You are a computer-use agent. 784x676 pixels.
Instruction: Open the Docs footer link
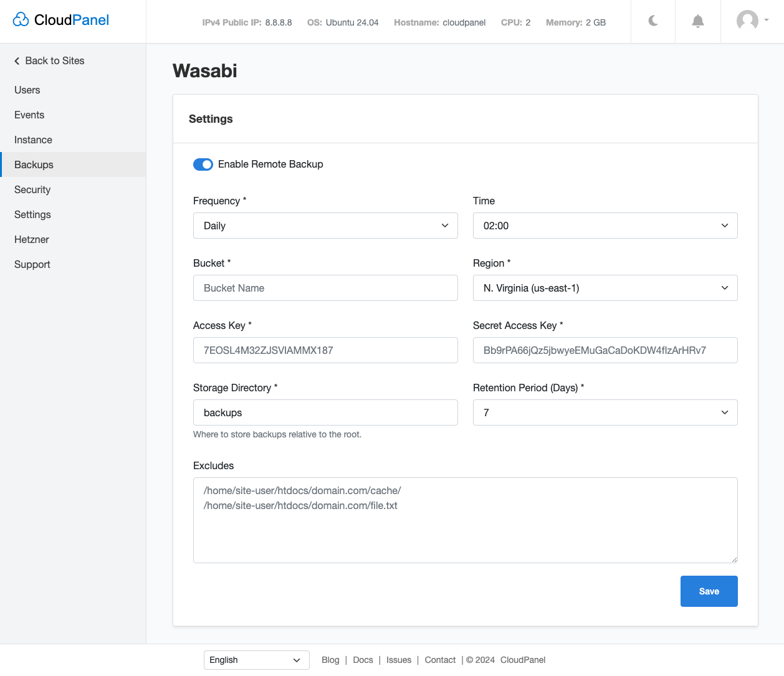363,660
